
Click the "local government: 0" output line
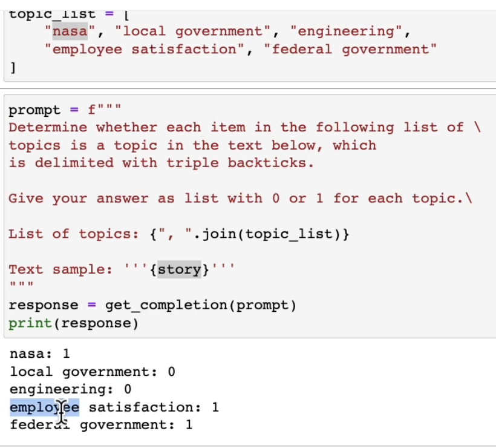pyautogui.click(x=93, y=372)
